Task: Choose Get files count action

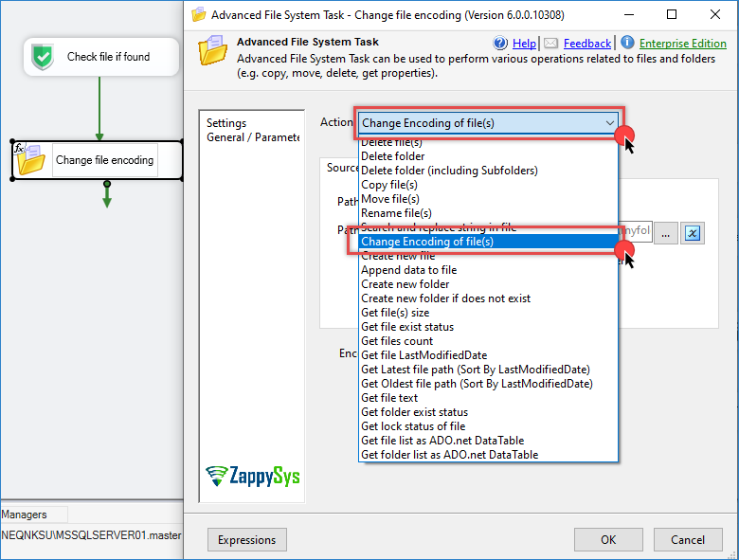Action: (488, 341)
